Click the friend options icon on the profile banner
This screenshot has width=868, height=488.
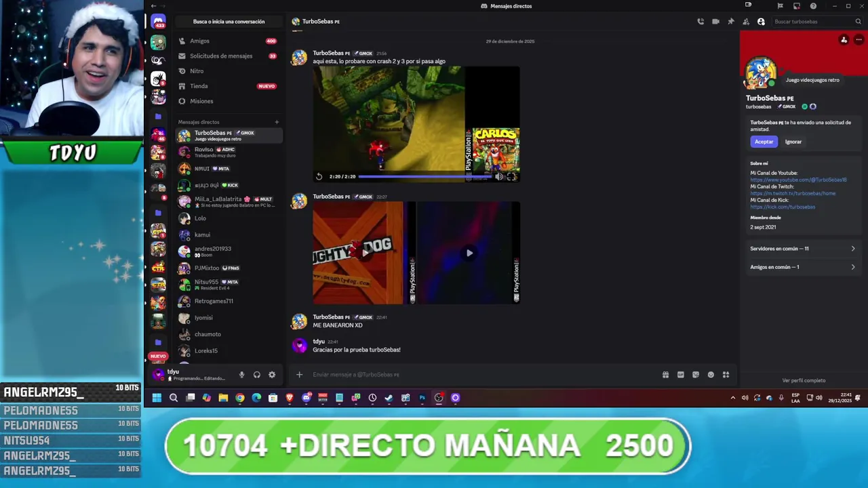[844, 40]
